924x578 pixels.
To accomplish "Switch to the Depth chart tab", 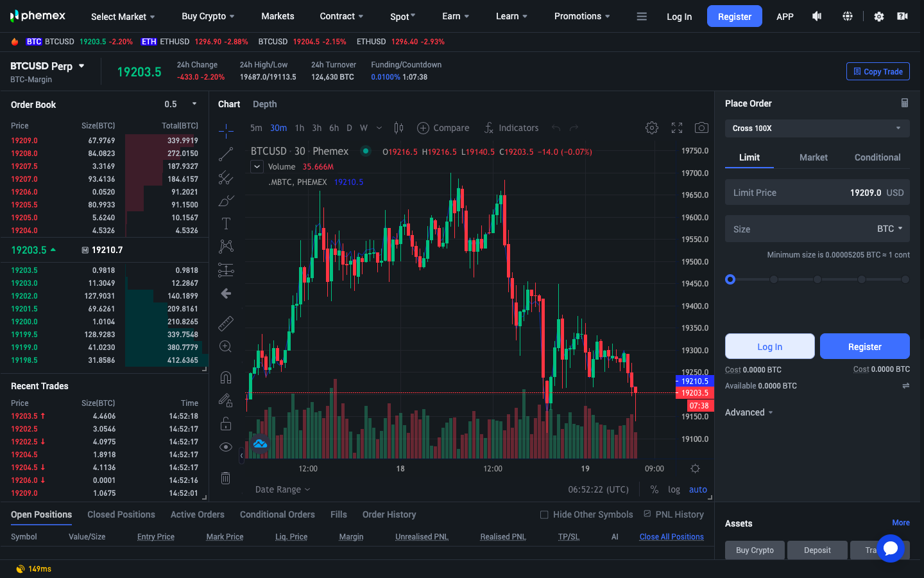I will (265, 104).
